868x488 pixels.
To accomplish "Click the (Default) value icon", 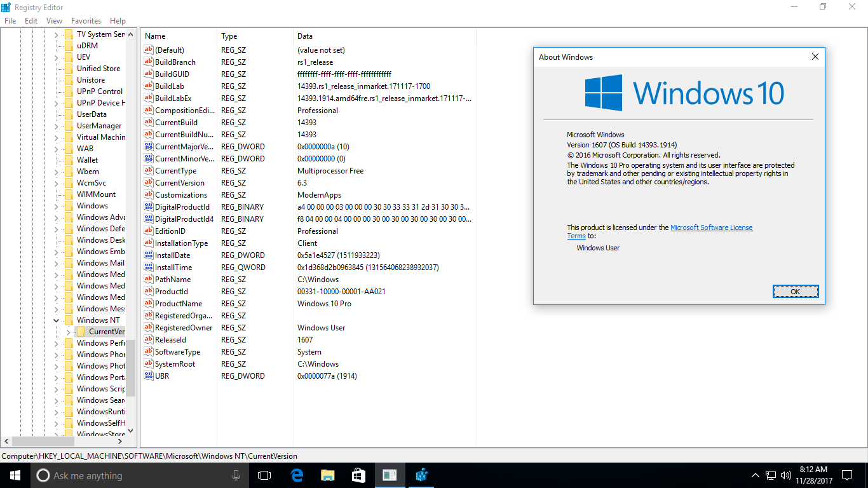I will [x=149, y=50].
